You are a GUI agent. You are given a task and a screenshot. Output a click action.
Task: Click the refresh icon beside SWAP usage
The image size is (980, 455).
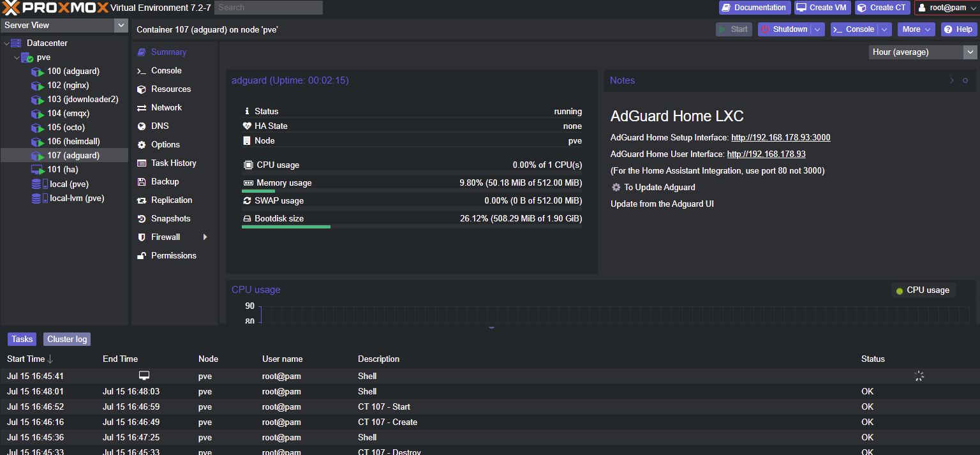pos(248,200)
